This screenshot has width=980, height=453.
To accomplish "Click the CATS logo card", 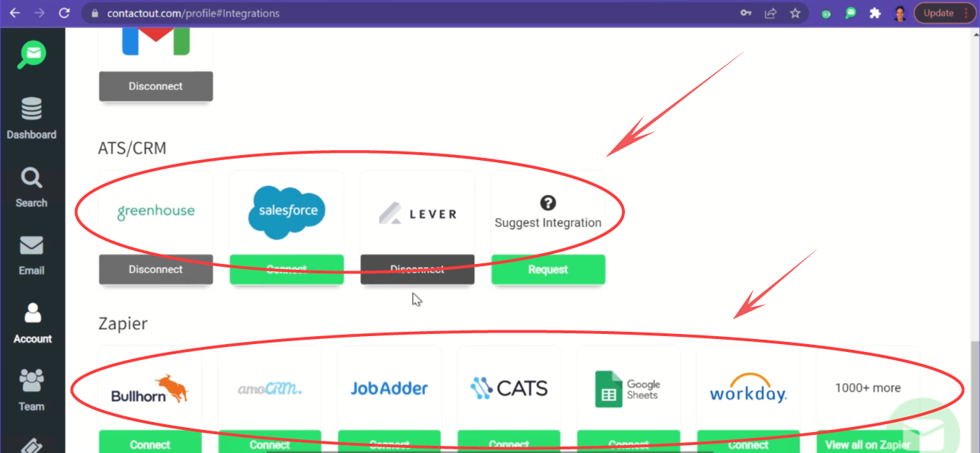I will coord(509,388).
